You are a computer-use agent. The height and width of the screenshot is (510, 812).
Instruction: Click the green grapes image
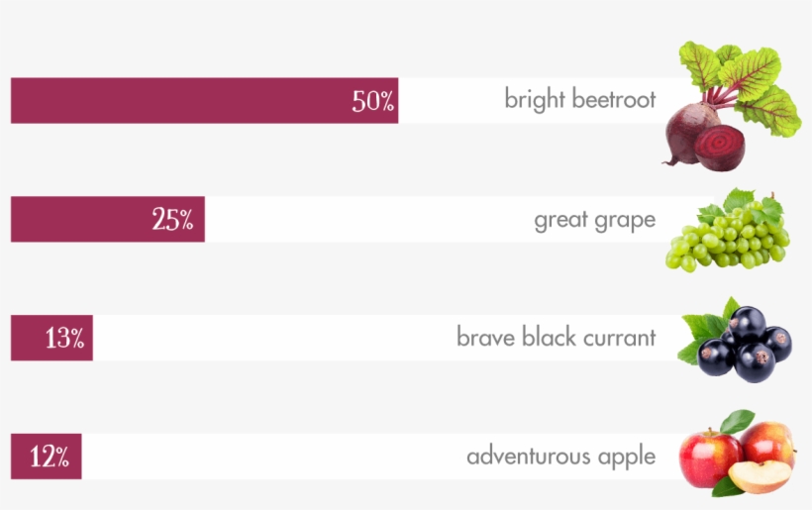pos(728,231)
